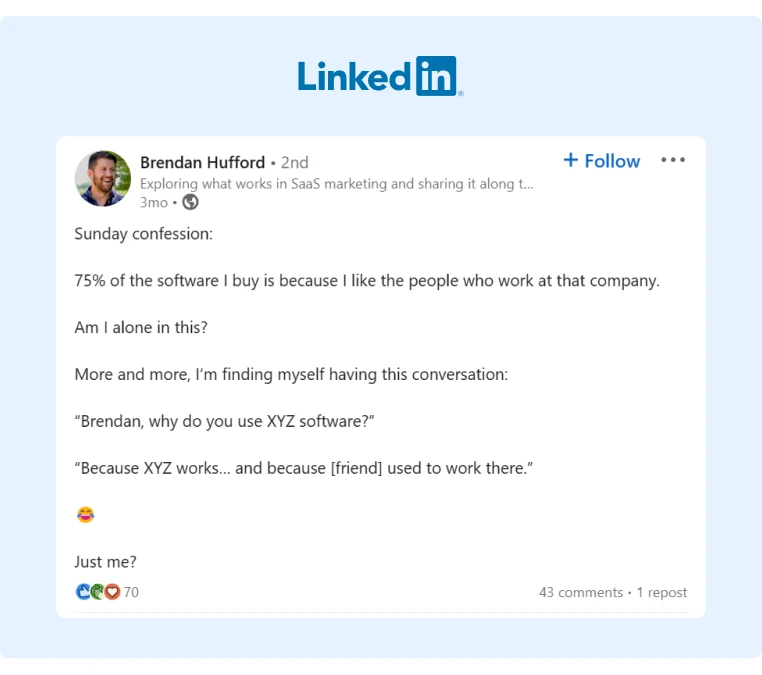Click the red love reaction icon
Viewport: 762px width, 675px height.
[112, 591]
